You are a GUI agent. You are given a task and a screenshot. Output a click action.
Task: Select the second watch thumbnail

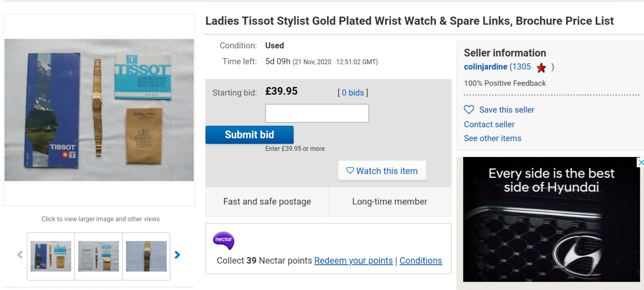98,256
